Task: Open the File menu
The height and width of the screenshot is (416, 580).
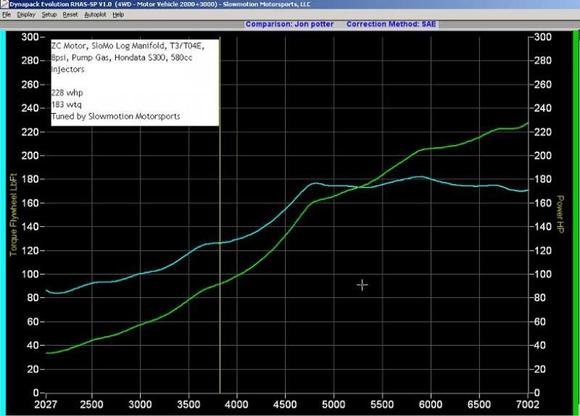Action: [6, 15]
